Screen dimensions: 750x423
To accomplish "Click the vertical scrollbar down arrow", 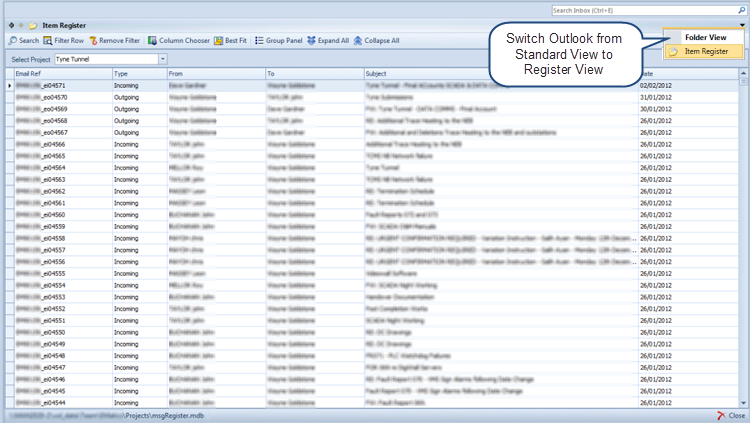I will tap(743, 403).
